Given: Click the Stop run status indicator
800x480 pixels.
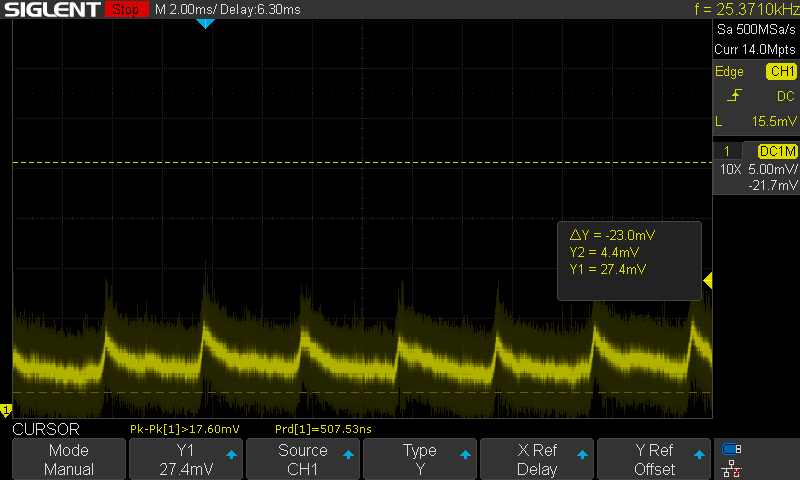Looking at the screenshot, I should (126, 9).
